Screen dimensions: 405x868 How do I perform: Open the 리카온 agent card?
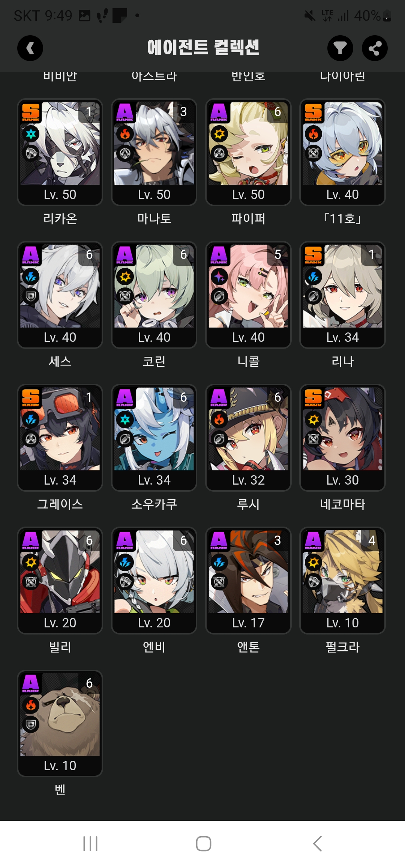coord(60,152)
